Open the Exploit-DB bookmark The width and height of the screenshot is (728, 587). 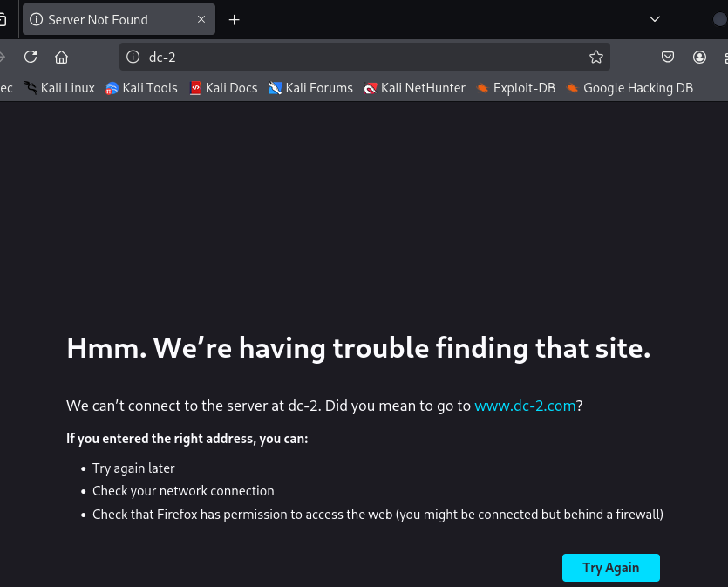pyautogui.click(x=516, y=88)
